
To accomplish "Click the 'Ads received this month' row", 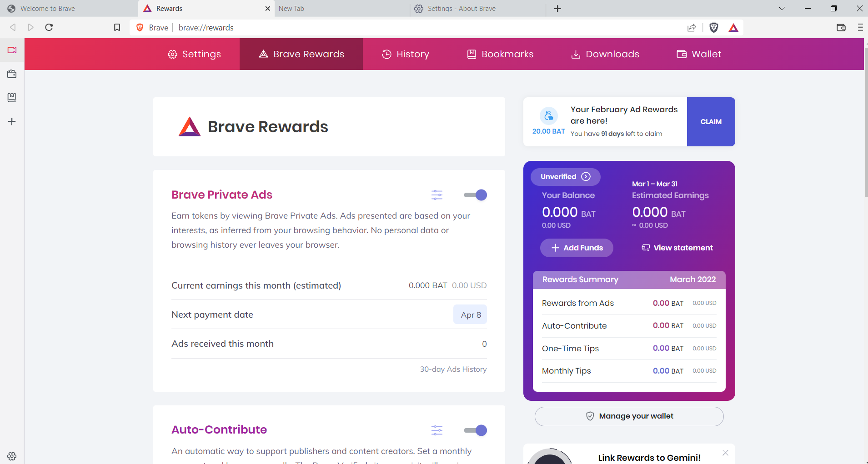I will [x=329, y=344].
